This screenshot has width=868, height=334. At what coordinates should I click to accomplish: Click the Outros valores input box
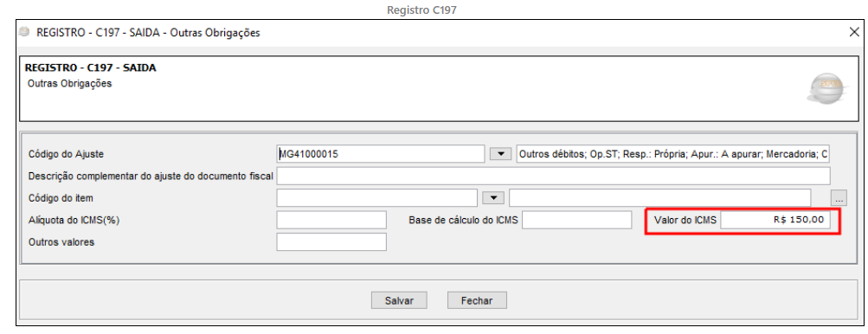tap(331, 242)
